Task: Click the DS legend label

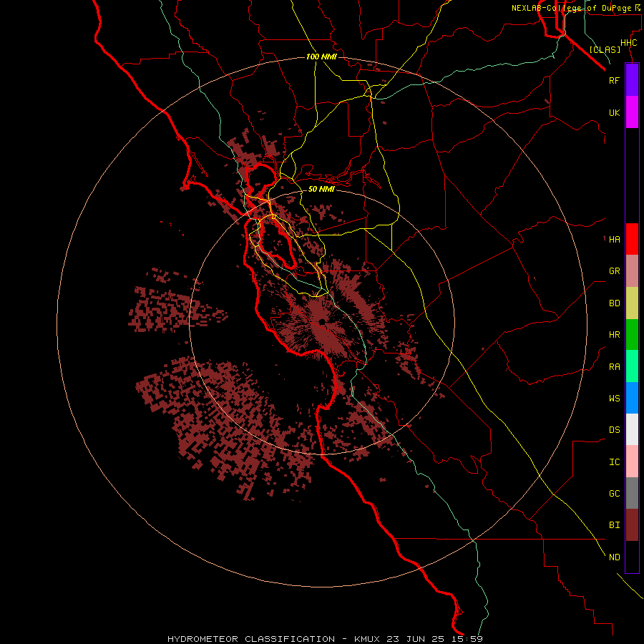Action: coord(614,430)
